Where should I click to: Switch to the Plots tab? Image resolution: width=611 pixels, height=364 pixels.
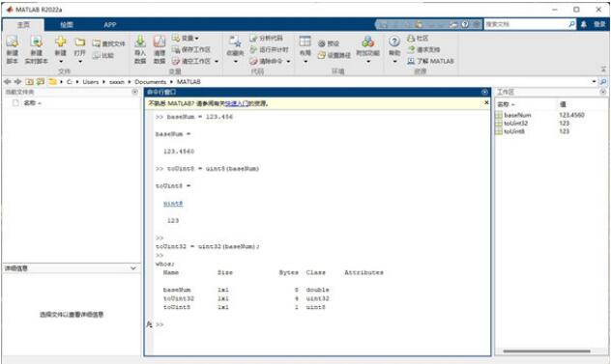click(x=67, y=24)
